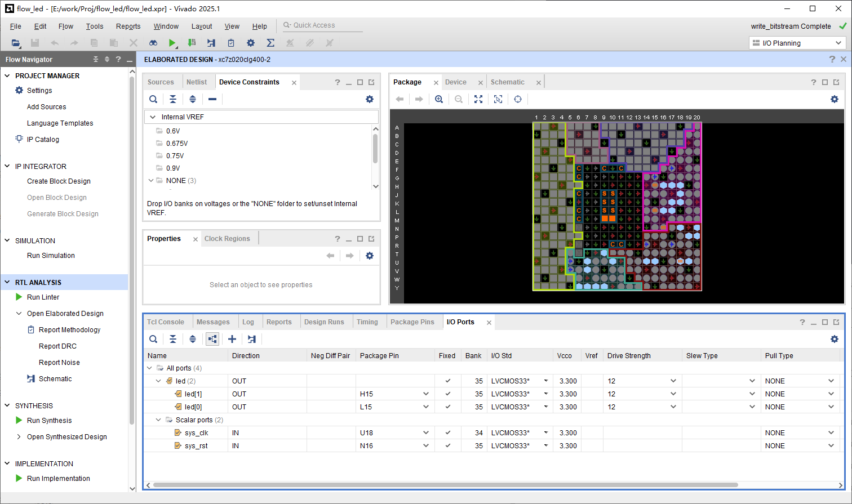Fit the Package view to window

(478, 99)
